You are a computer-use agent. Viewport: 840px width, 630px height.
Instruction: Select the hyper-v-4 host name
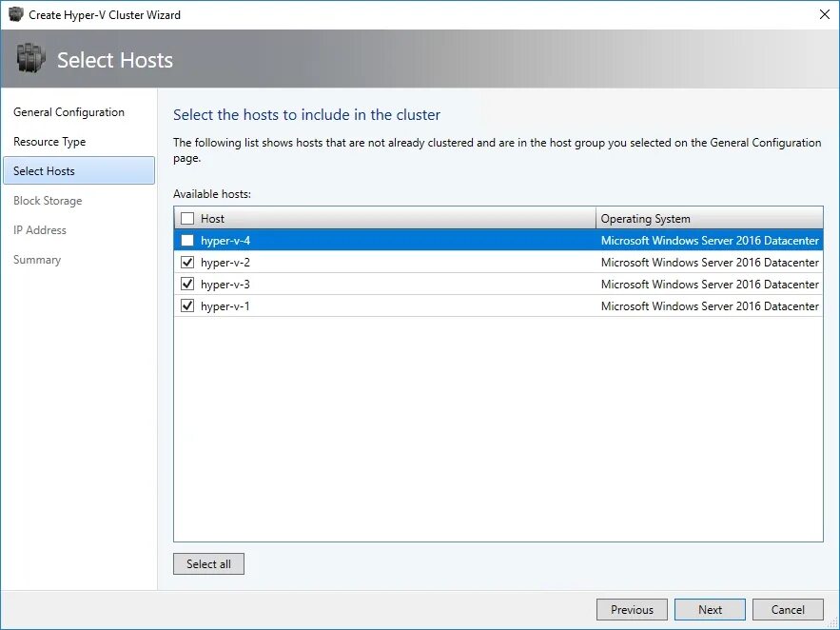pos(225,241)
